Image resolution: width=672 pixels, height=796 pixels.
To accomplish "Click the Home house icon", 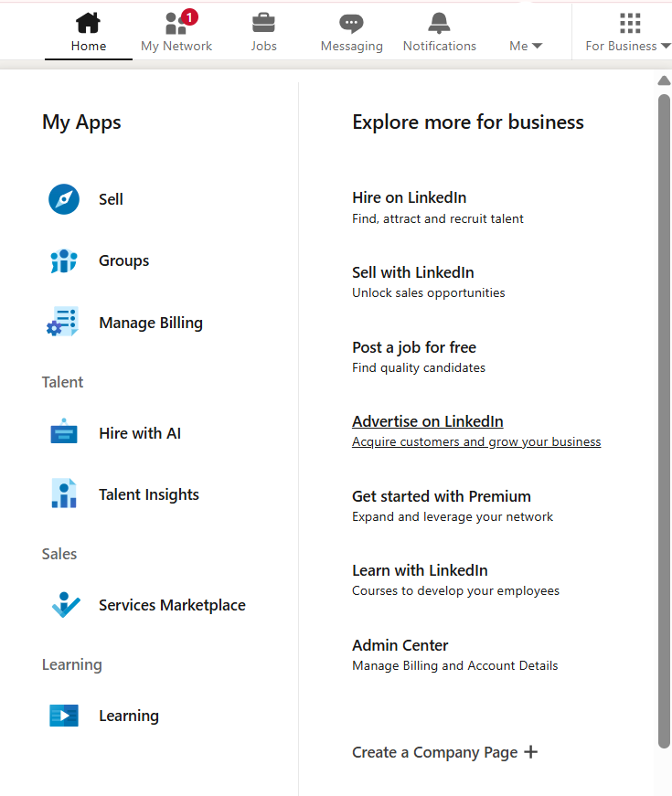I will (88, 23).
